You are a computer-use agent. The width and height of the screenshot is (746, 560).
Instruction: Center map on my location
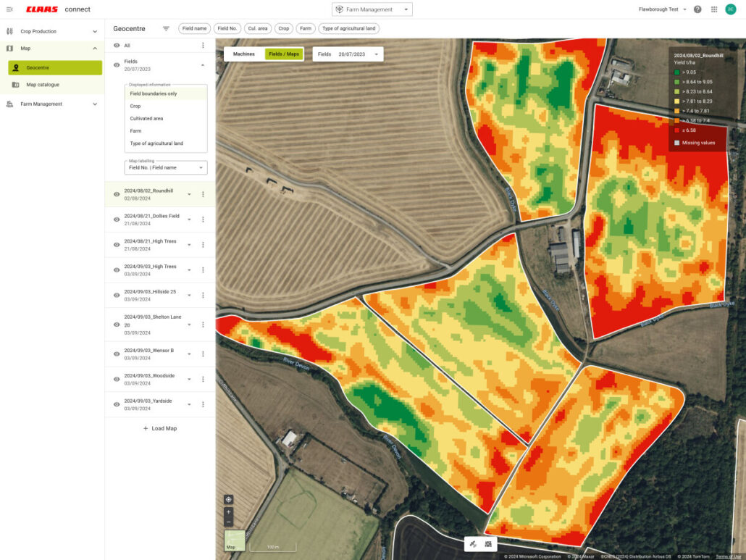pos(228,499)
